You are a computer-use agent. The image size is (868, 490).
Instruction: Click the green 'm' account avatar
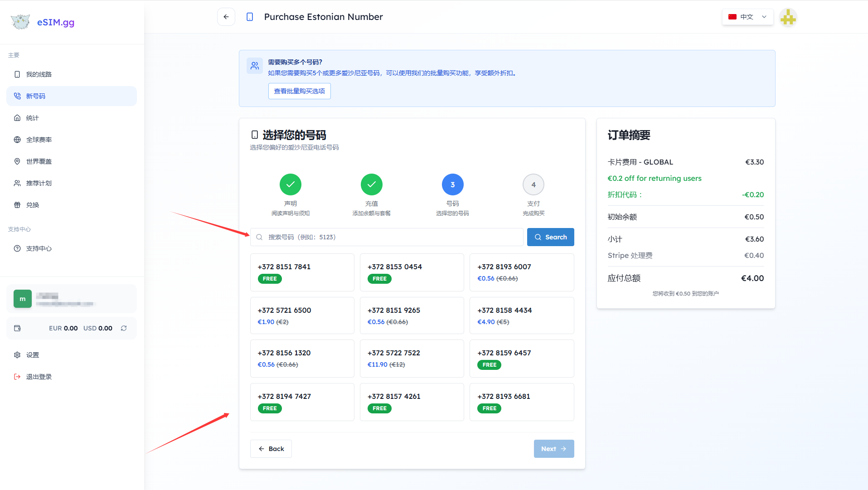[x=23, y=299]
